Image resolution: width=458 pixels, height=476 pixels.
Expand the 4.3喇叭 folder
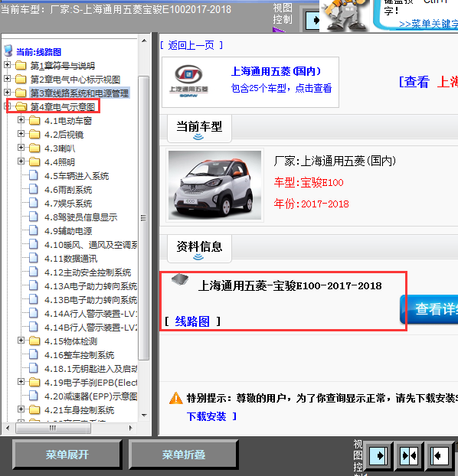pyautogui.click(x=21, y=148)
